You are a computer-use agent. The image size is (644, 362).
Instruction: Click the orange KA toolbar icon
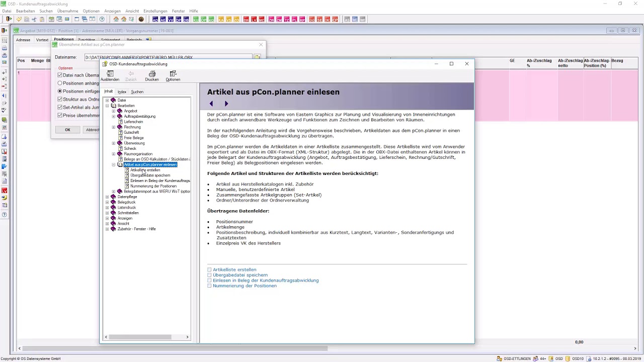221,19
